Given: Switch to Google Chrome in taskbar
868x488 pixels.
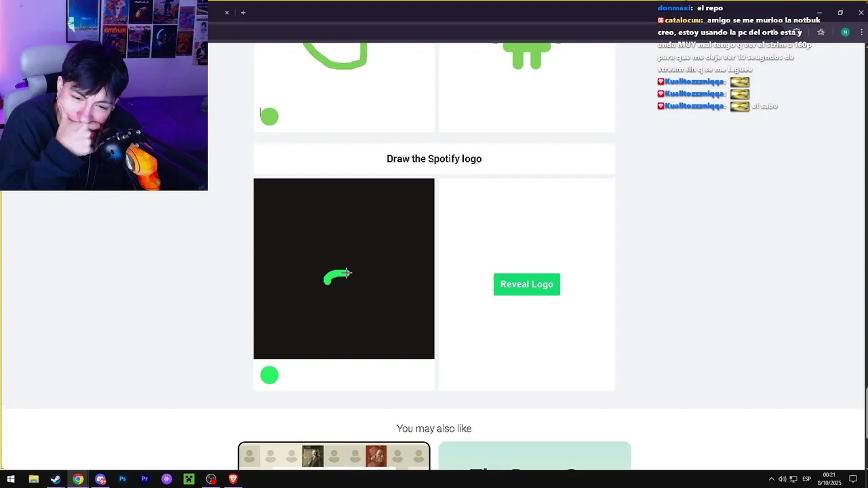Looking at the screenshot, I should point(78,479).
